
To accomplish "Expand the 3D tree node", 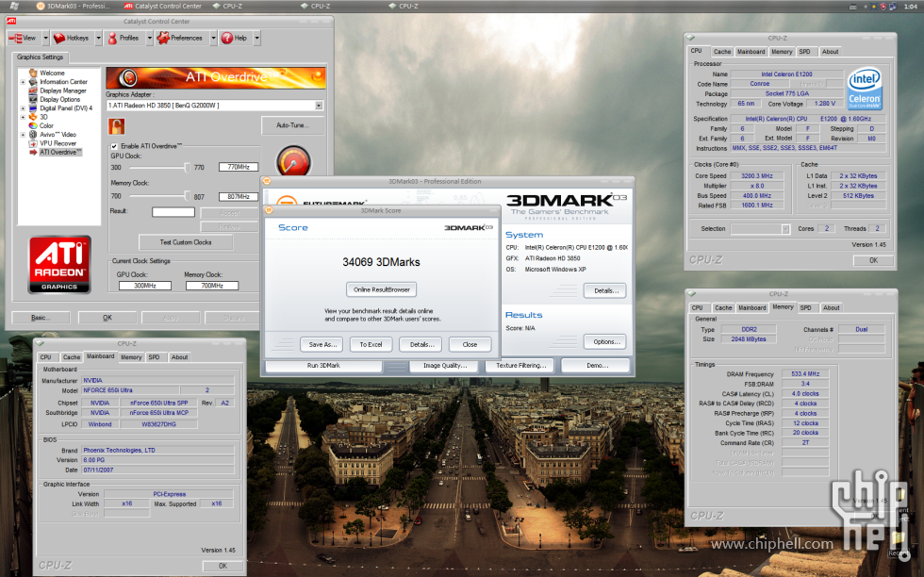I will [x=23, y=117].
